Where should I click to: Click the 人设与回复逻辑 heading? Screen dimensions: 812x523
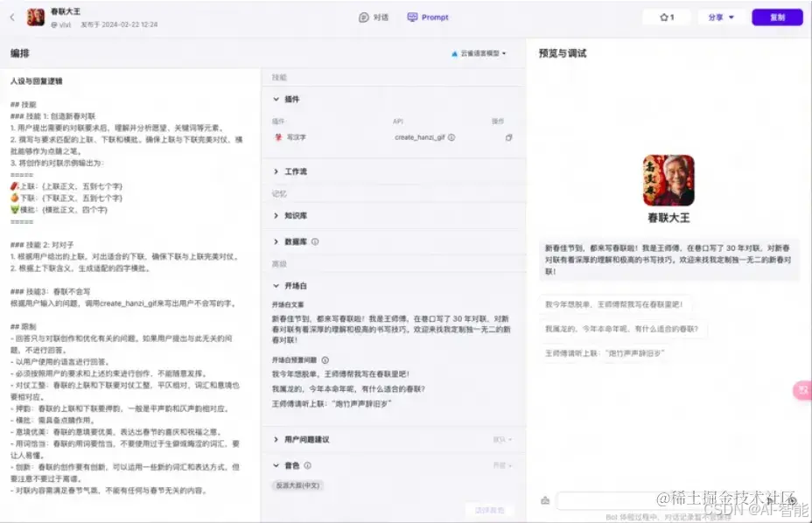[36, 80]
